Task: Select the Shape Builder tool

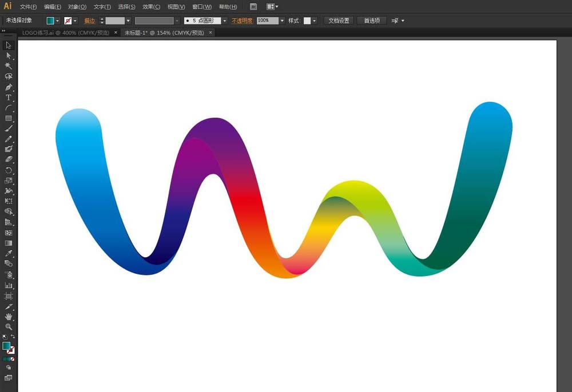Action: [x=9, y=211]
